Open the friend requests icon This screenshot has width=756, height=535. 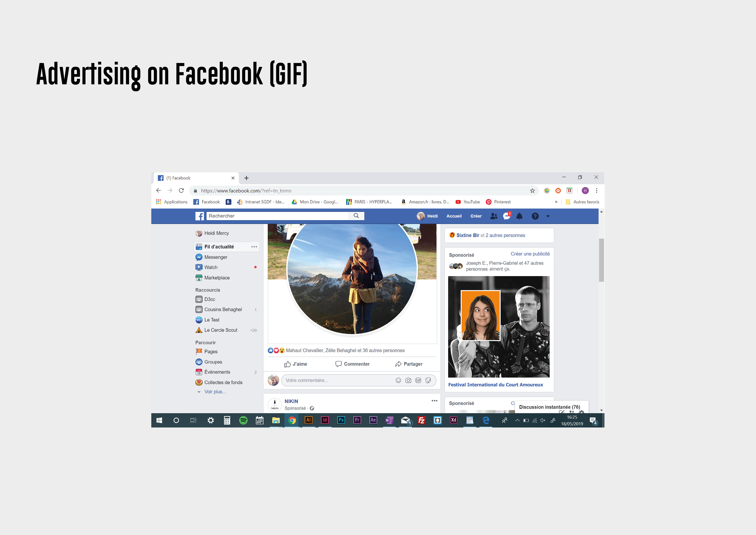click(494, 216)
